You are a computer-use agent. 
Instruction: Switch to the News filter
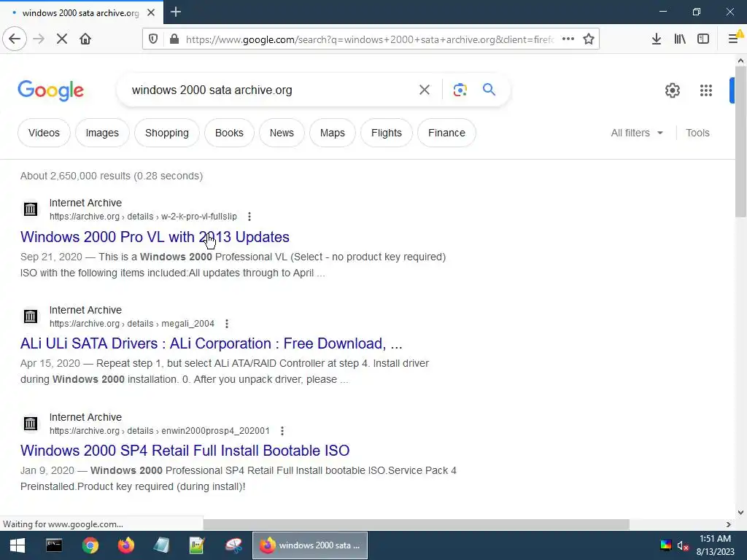click(282, 133)
